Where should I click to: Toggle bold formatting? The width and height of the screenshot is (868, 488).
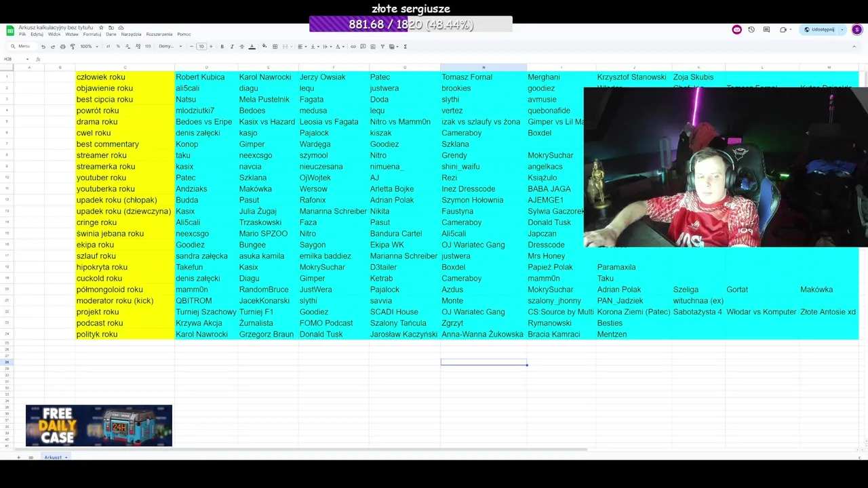[x=222, y=47]
